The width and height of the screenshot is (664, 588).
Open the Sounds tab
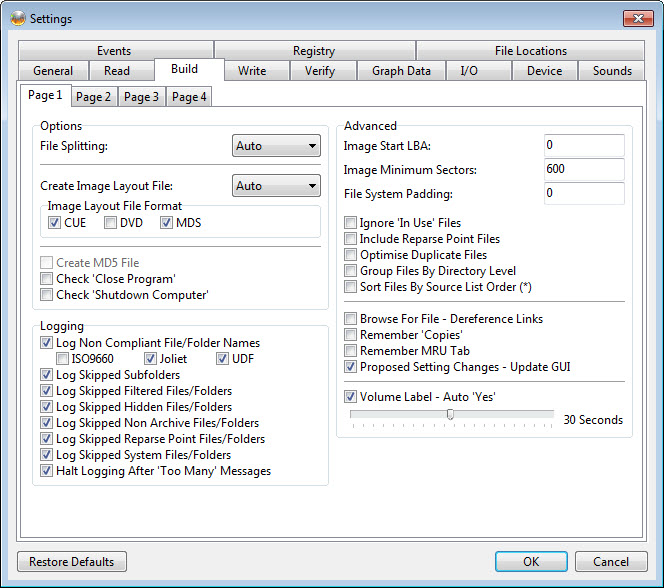(611, 71)
